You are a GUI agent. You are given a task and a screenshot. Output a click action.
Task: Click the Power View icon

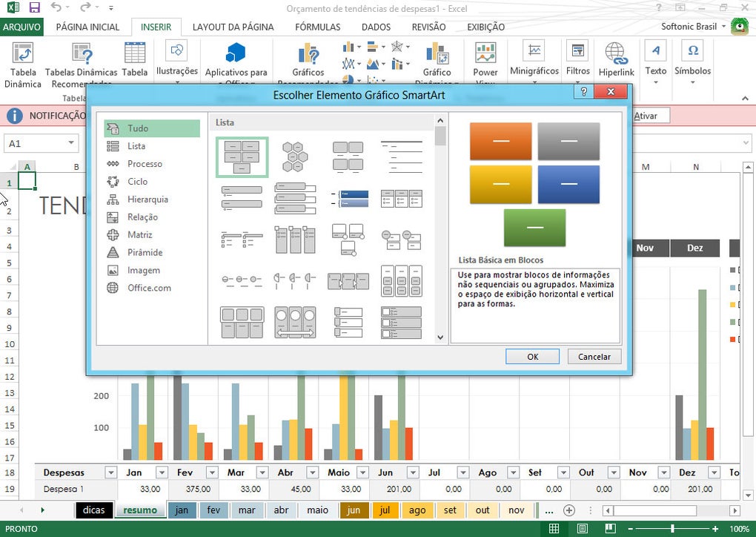(485, 53)
